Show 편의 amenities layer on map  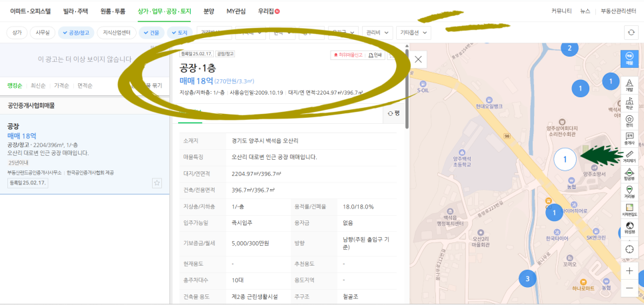point(629,121)
